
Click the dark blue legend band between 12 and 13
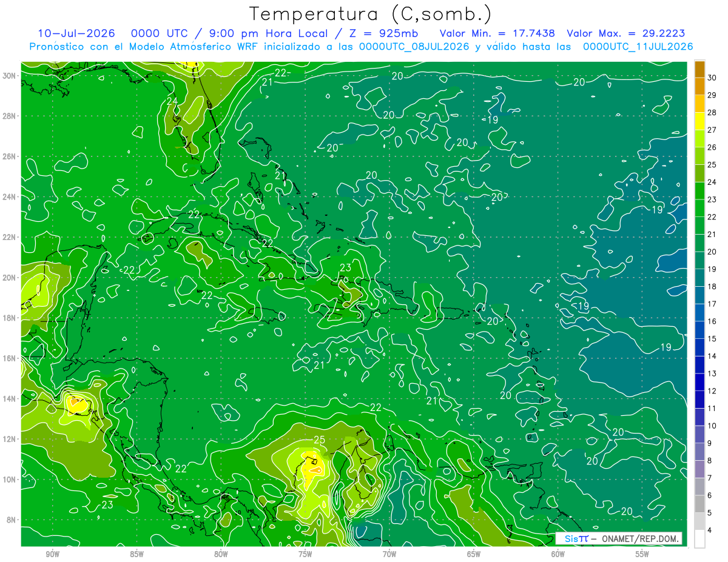click(700, 382)
